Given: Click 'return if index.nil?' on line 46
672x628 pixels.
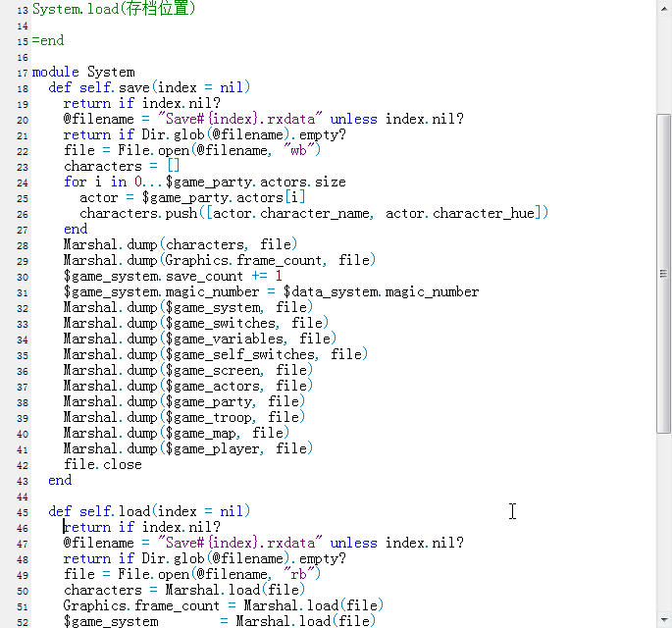Looking at the screenshot, I should click(x=142, y=527).
